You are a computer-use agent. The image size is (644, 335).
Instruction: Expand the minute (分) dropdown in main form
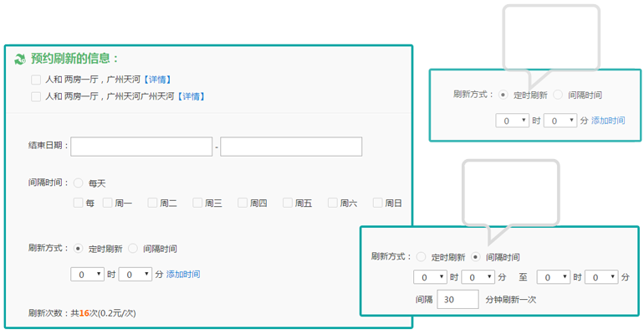click(x=135, y=274)
